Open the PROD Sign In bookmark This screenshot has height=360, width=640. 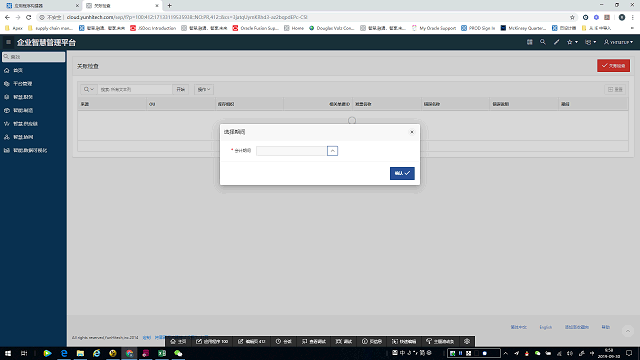[478, 28]
